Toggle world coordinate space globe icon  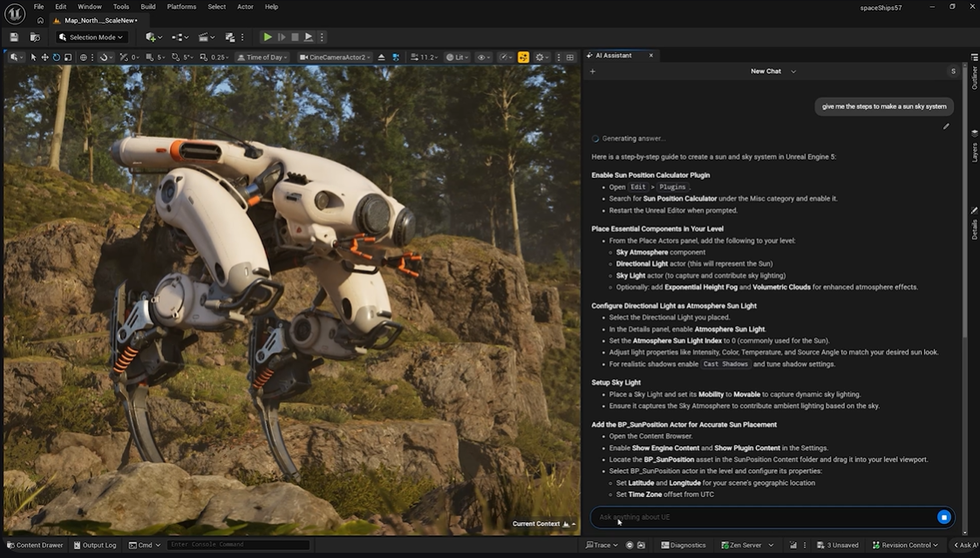tap(83, 58)
